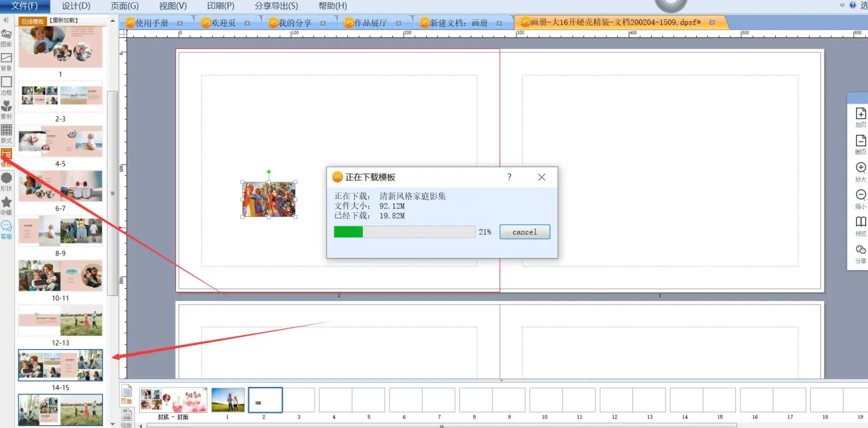Image resolution: width=868 pixels, height=428 pixels.
Task: Open the 分享导出(S) menu
Action: coord(276,6)
